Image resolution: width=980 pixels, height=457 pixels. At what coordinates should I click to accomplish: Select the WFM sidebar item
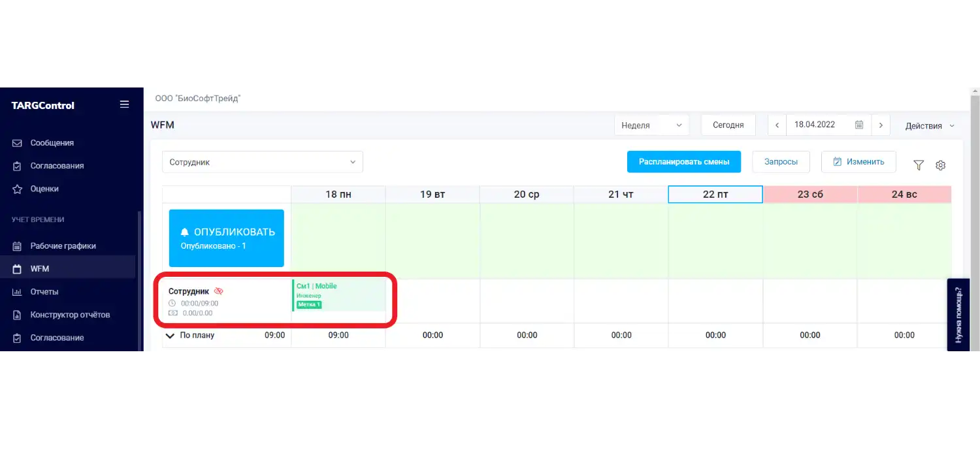coord(67,269)
